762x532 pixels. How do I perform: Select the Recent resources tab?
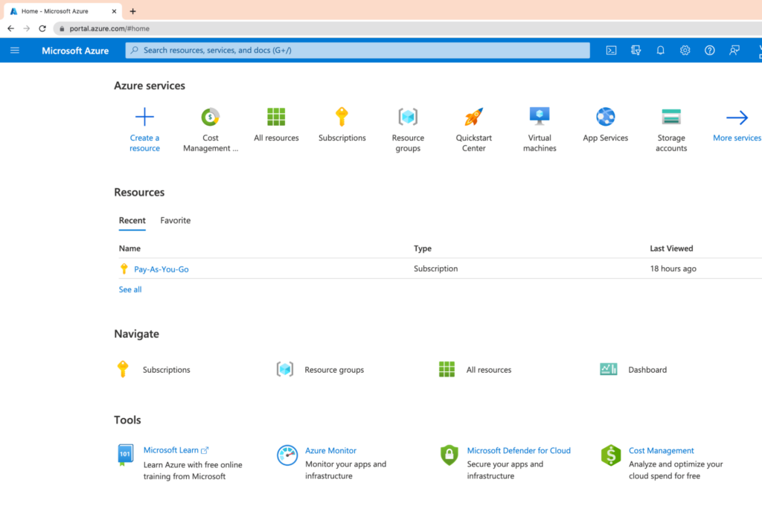132,220
